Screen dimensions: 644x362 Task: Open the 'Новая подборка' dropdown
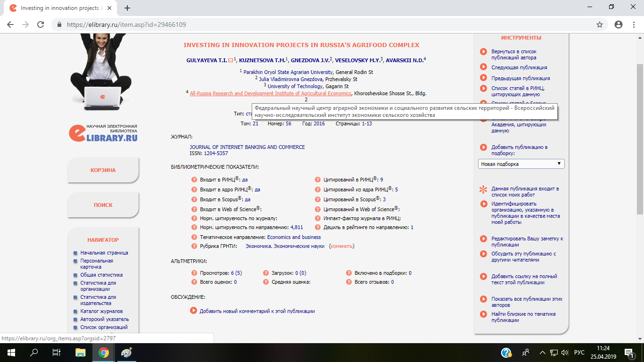[521, 164]
